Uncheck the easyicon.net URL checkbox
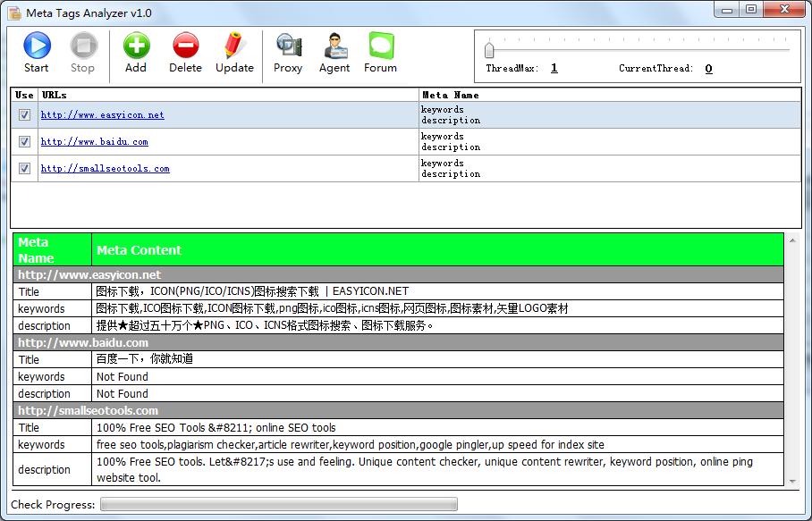This screenshot has height=521, width=812. [24, 114]
